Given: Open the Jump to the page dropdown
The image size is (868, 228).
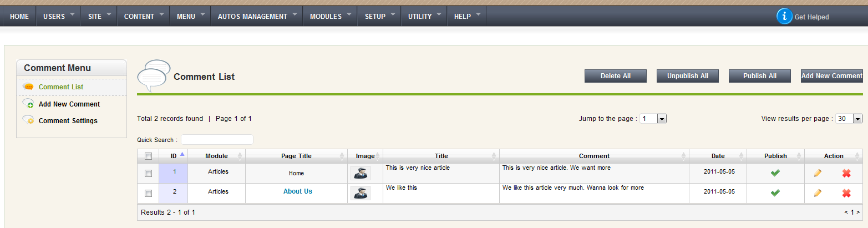Looking at the screenshot, I should [661, 119].
